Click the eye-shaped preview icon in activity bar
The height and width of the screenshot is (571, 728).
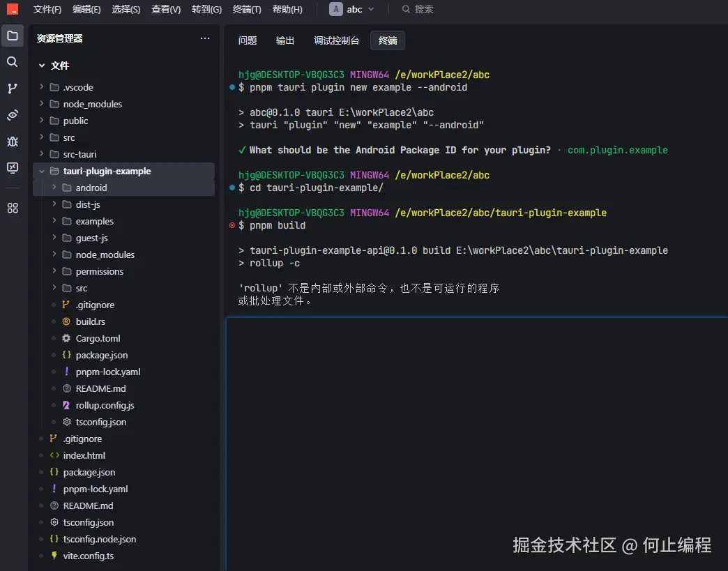pyautogui.click(x=13, y=114)
